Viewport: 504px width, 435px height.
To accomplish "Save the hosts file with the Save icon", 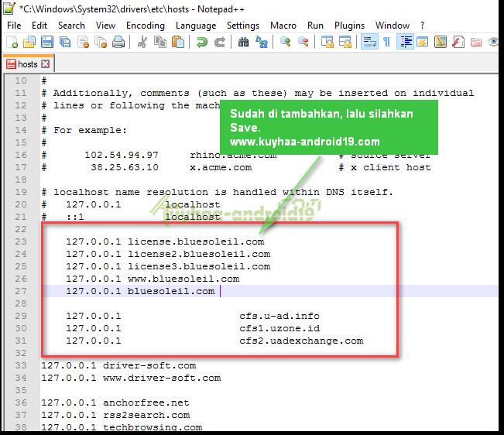I will [x=47, y=42].
